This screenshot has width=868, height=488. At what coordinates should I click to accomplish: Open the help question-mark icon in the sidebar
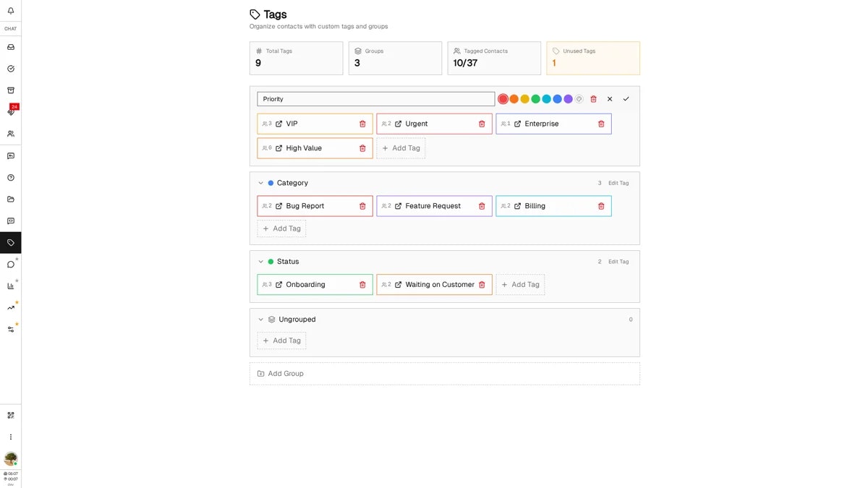[10, 177]
